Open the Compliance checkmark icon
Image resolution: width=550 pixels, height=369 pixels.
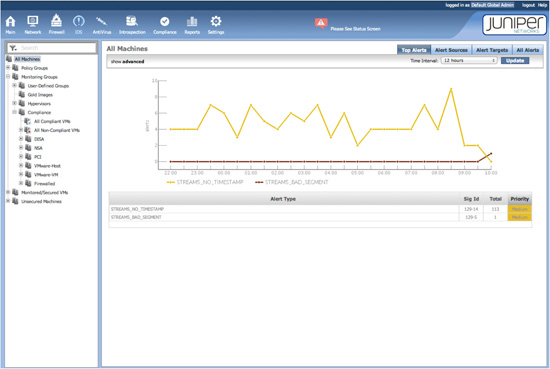[x=165, y=22]
